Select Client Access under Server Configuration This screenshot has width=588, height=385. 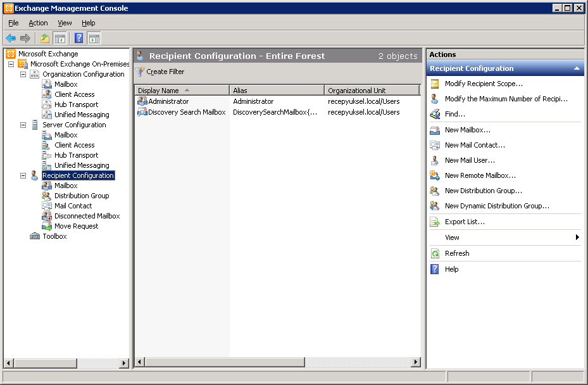[74, 145]
